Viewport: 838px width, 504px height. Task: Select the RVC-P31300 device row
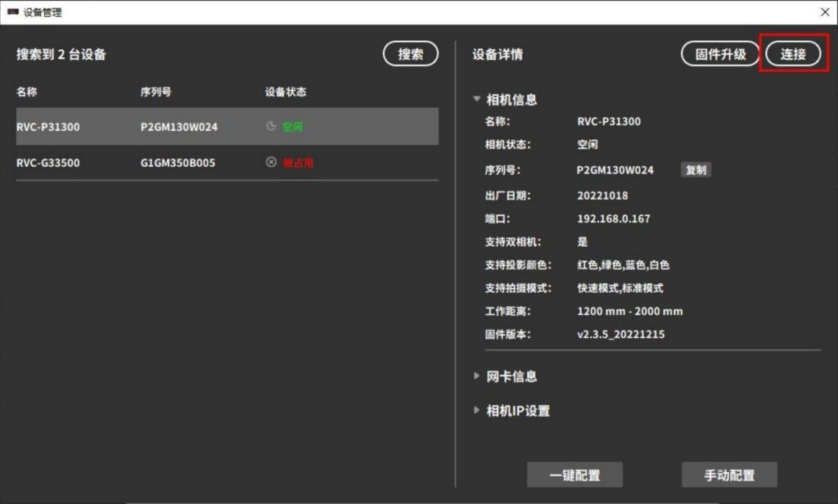pos(227,127)
